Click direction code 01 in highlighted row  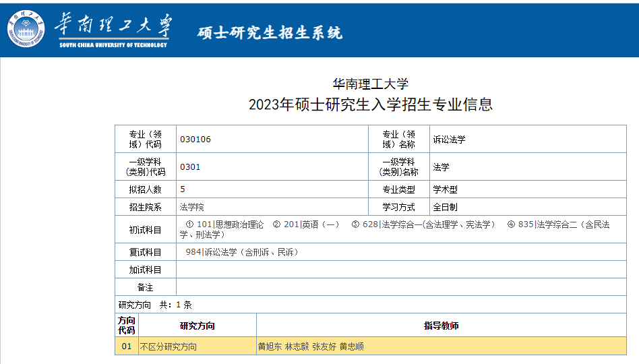click(127, 346)
